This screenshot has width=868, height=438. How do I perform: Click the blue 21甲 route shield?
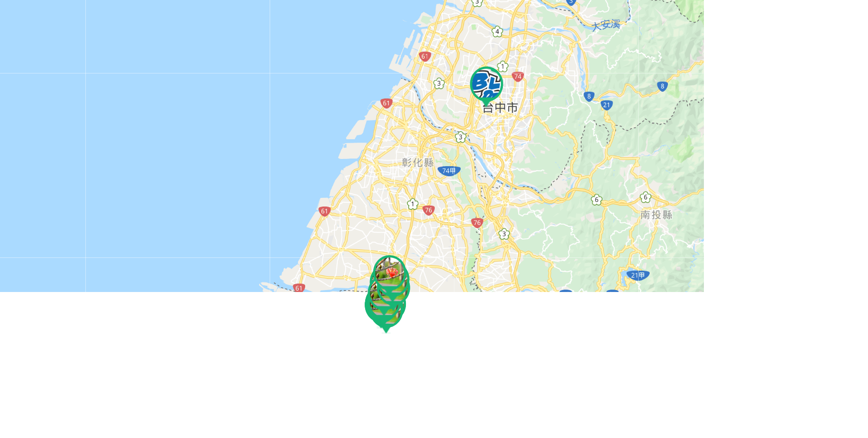point(638,275)
